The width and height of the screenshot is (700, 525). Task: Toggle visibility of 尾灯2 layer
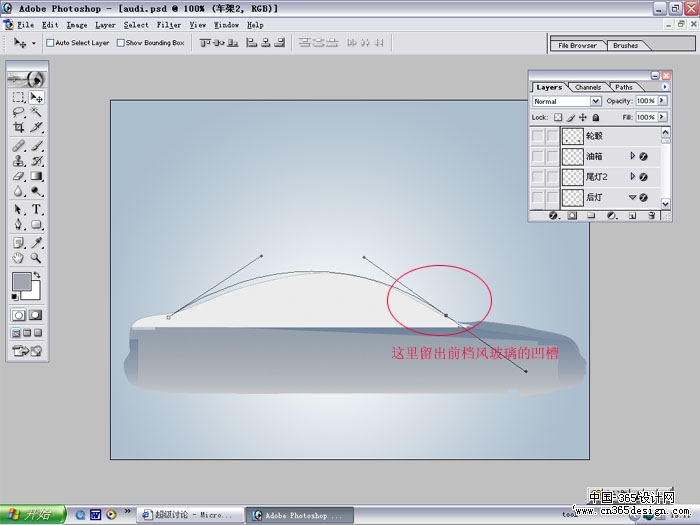tap(538, 177)
